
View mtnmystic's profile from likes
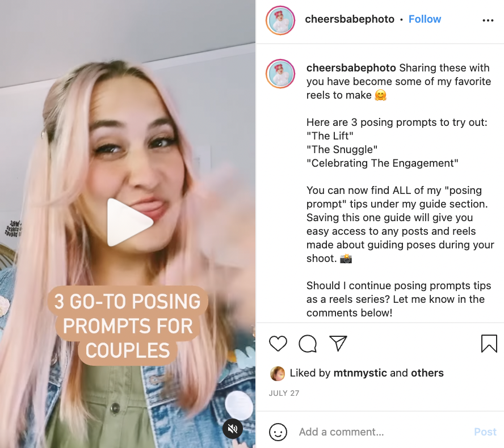tap(360, 373)
